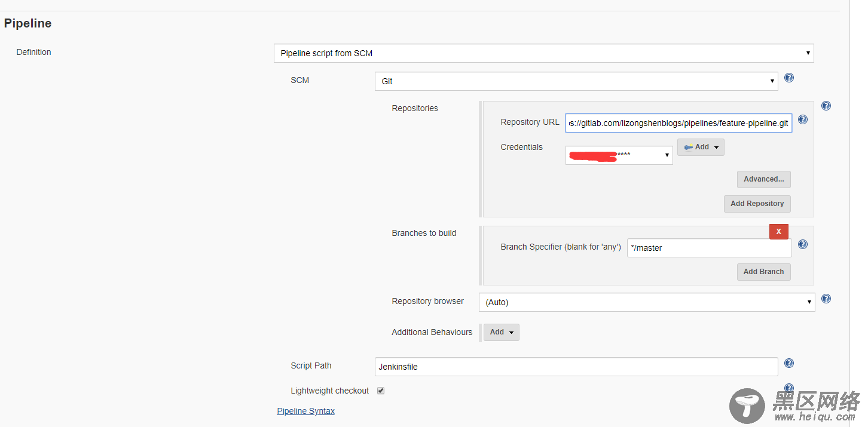Open the Credentials selection dropdown
Image resolution: width=868 pixels, height=427 pixels.
click(x=619, y=155)
